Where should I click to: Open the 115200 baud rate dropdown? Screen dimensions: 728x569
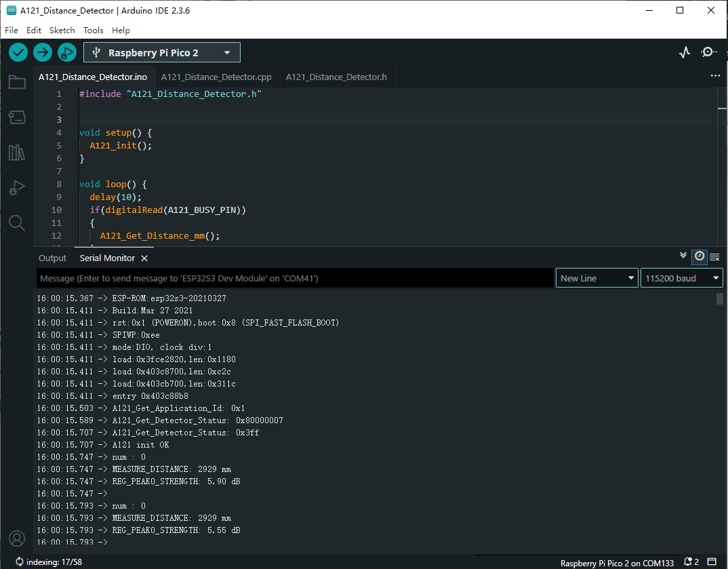[x=681, y=278]
